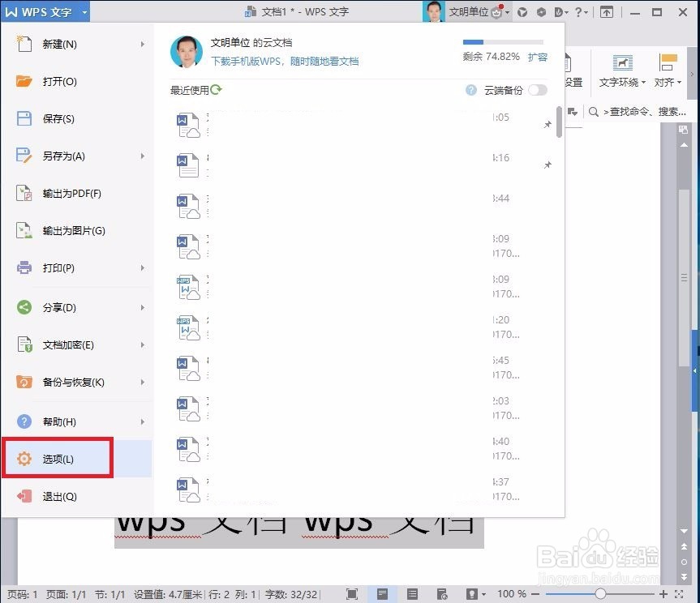Pin the recent file timed :05
The height and width of the screenshot is (603, 700).
[548, 125]
